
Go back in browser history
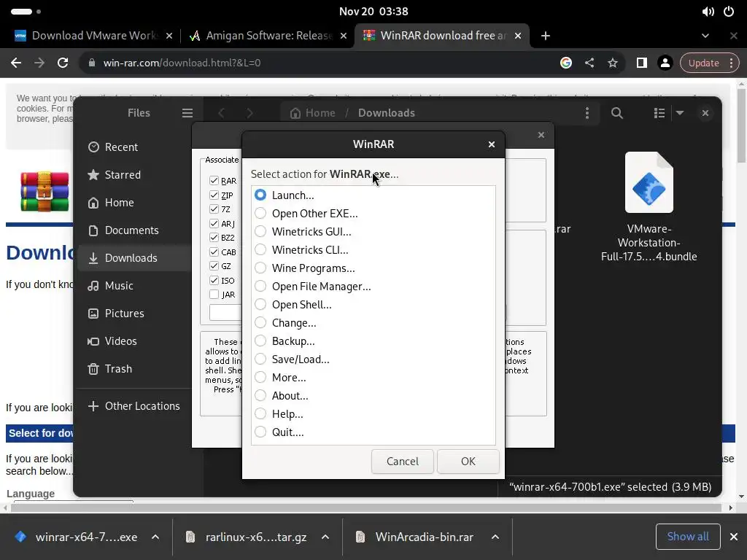pyautogui.click(x=16, y=63)
